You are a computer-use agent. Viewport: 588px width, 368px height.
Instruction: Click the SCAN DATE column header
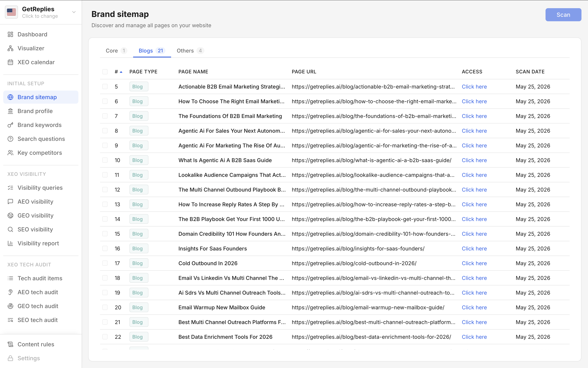pos(530,72)
